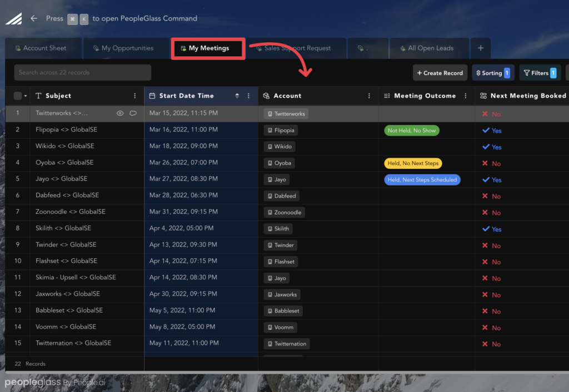Click the Held, Next Steps Scheduled tag

422,180
